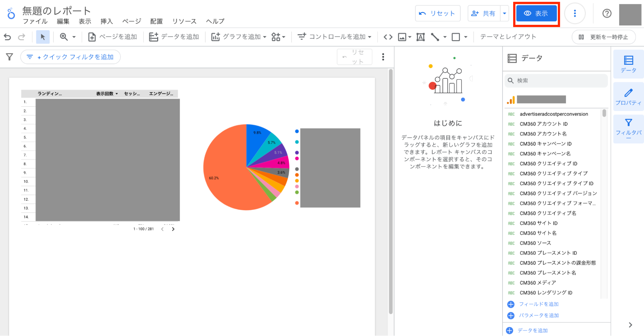Click the filter funnel icon in filter bar
Viewport: 644px width, 336px height.
tap(10, 57)
